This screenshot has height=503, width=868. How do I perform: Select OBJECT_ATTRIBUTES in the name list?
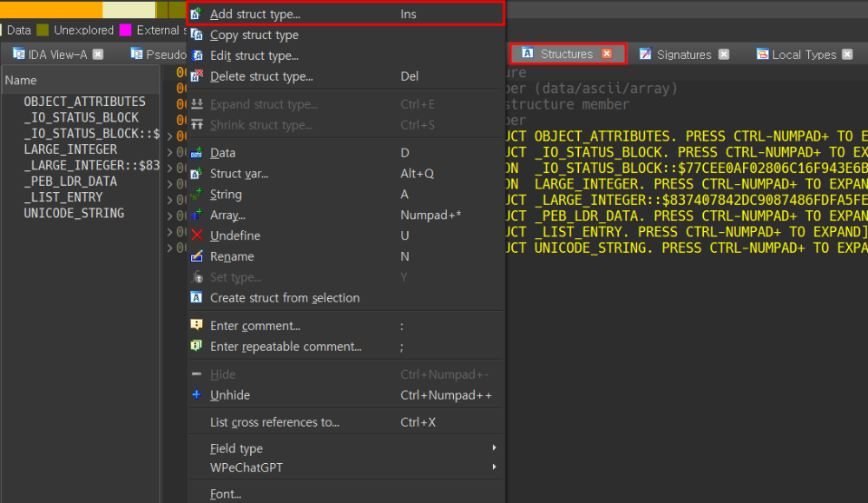point(85,102)
